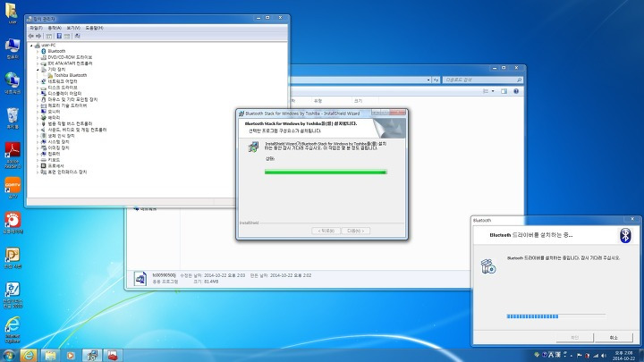The height and width of the screenshot is (362, 644).
Task: Click the red toolbox taskbar icon
Action: pyautogui.click(x=113, y=355)
